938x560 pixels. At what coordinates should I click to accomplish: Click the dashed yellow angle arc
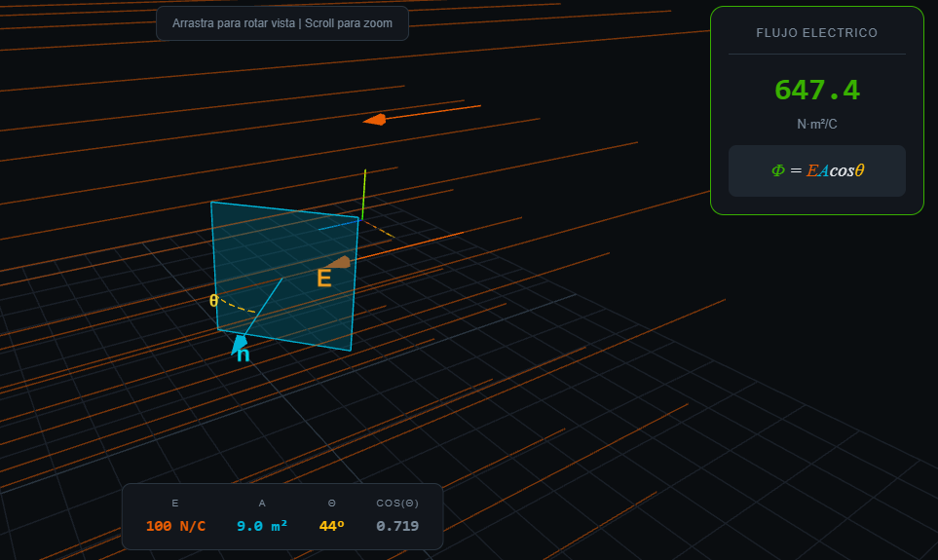pos(239,308)
